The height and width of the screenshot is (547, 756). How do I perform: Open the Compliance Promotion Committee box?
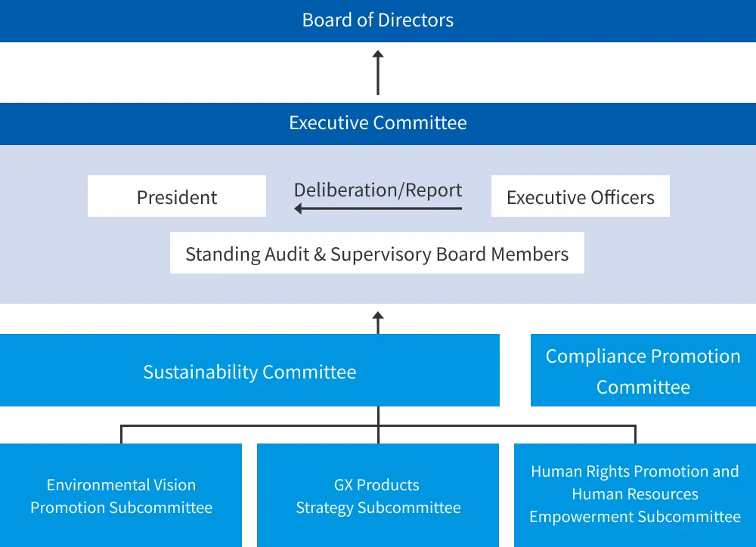[642, 371]
